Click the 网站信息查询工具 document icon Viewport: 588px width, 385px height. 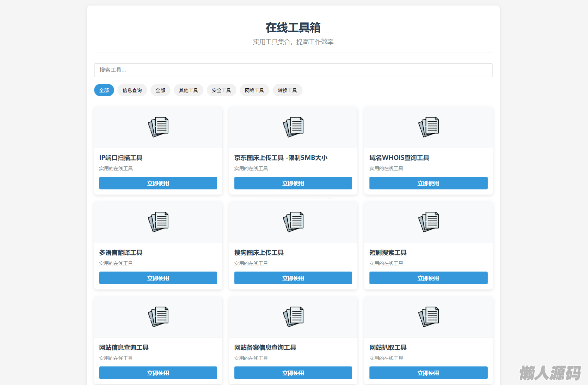158,317
